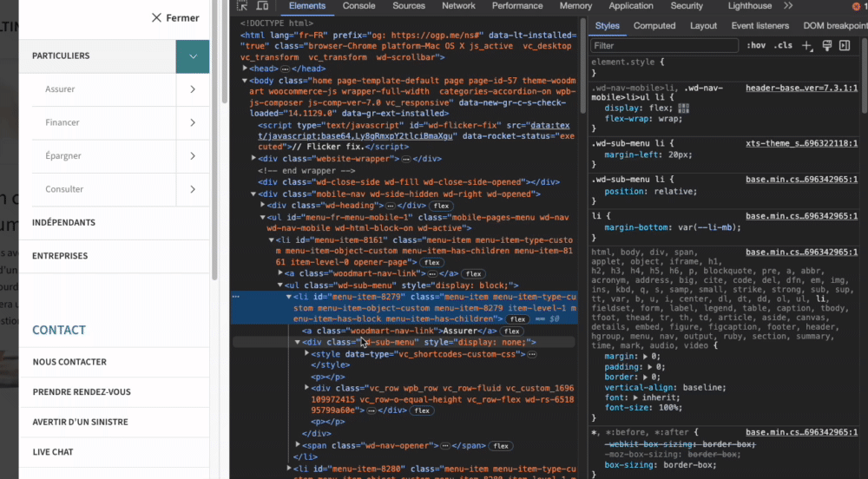Collapse the body element node
The height and width of the screenshot is (479, 868).
tap(245, 81)
